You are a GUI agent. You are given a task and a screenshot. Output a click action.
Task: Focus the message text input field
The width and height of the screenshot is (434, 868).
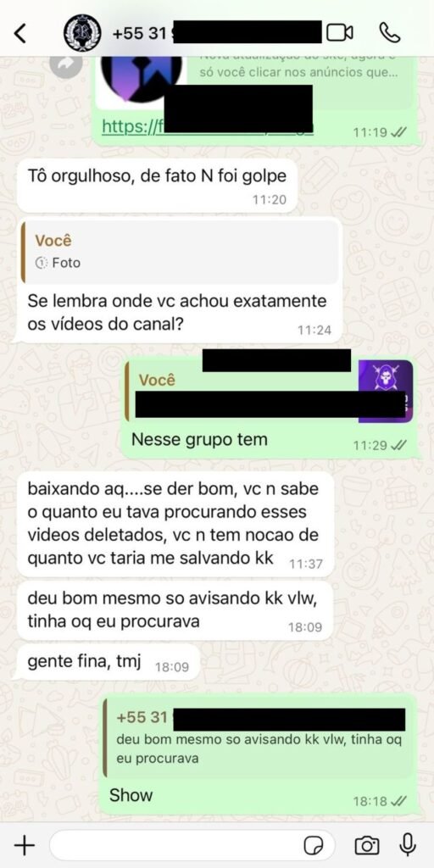pos(192,845)
